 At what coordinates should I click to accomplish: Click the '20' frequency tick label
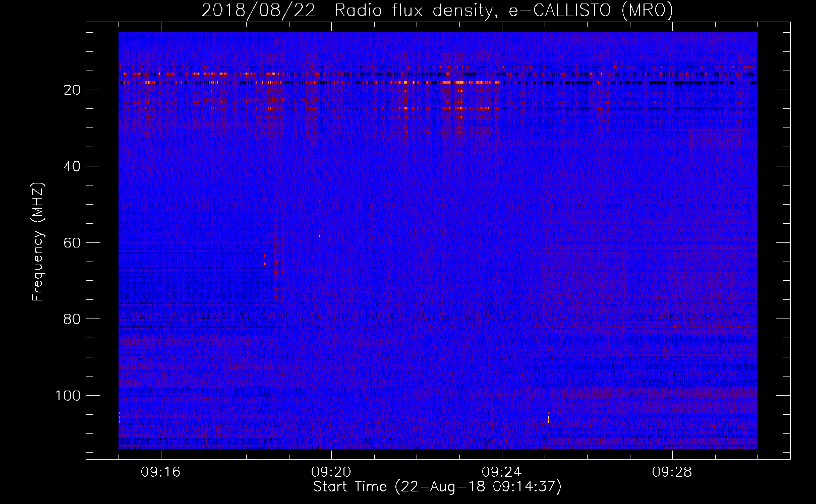pyautogui.click(x=73, y=90)
